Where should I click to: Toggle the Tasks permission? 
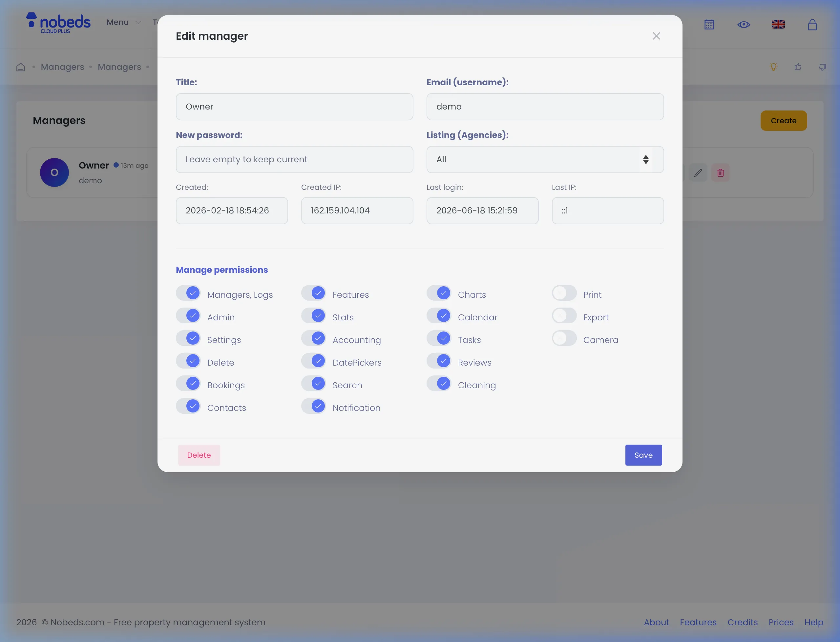(x=439, y=339)
